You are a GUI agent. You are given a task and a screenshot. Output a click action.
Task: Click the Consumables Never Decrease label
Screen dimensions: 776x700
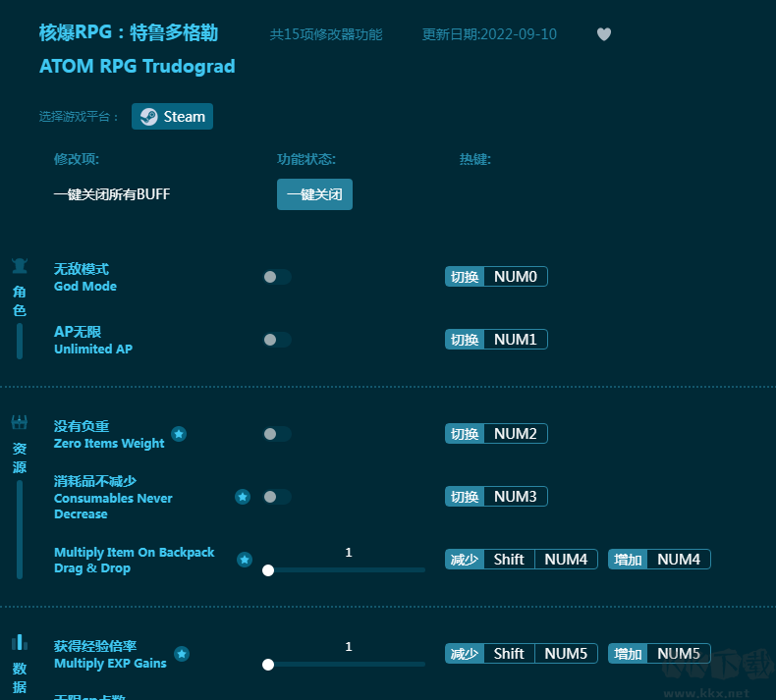coord(113,506)
